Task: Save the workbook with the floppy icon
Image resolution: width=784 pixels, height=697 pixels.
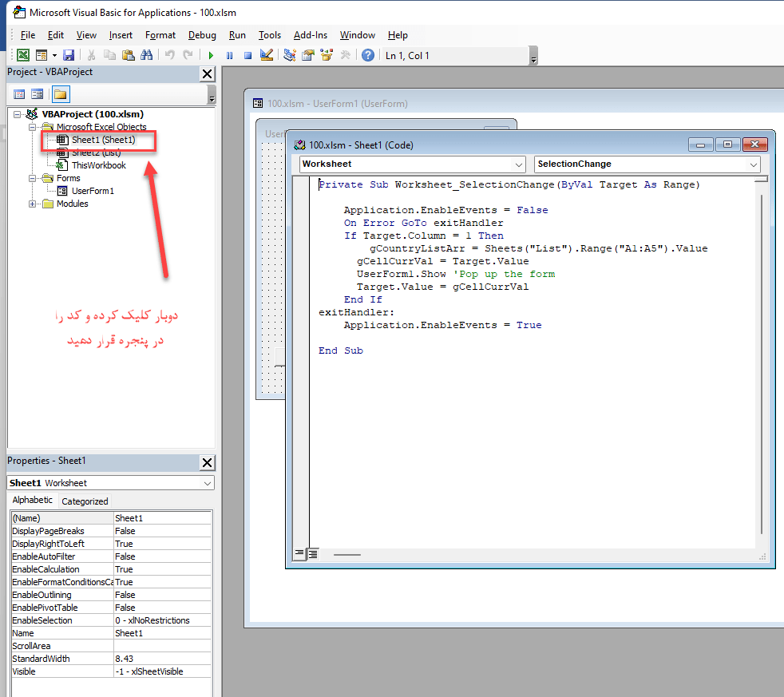Action: coord(69,55)
